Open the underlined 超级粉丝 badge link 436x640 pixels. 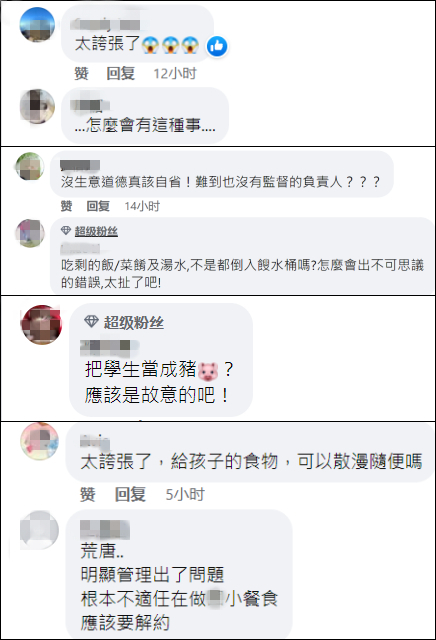[x=96, y=231]
